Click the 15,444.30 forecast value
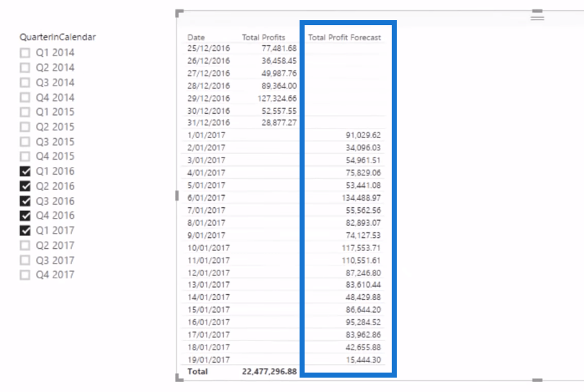584x392 pixels. coord(363,360)
